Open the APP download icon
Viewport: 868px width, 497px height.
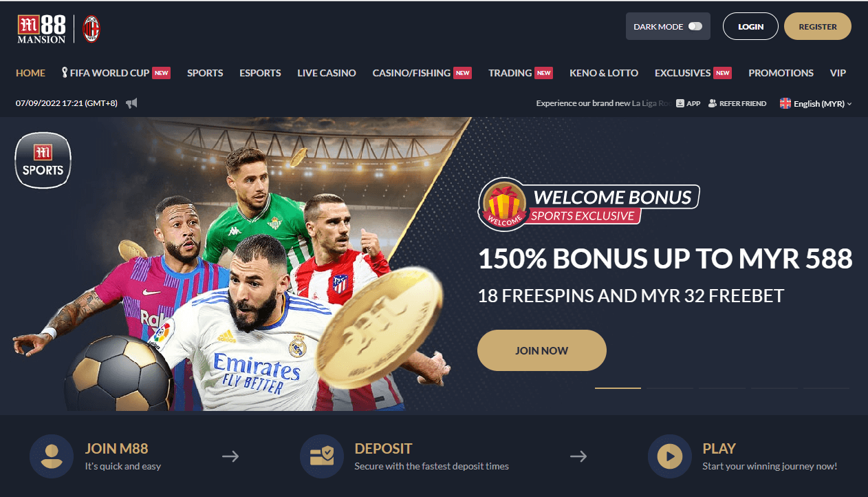point(688,103)
